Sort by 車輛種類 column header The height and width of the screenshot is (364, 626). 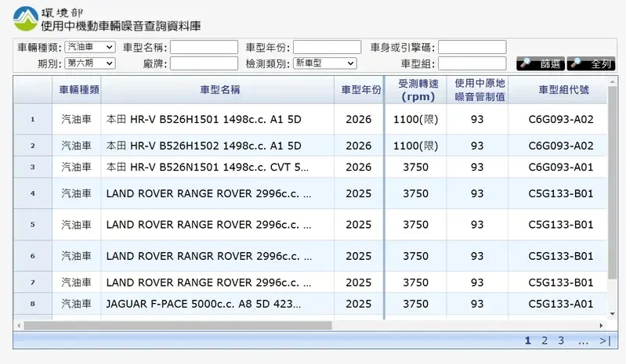tap(77, 90)
